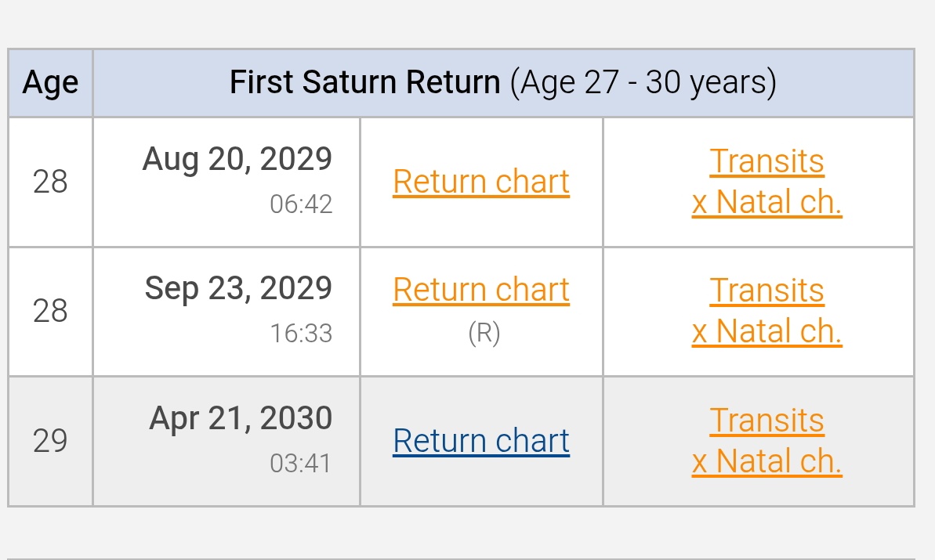Image resolution: width=935 pixels, height=560 pixels.
Task: Click age 28 cell beside Aug 20, 2029
Action: [51, 182]
